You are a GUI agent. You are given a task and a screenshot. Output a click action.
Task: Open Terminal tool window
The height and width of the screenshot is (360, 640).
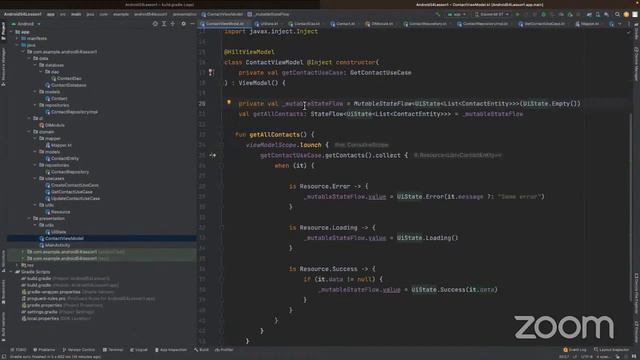[113, 350]
